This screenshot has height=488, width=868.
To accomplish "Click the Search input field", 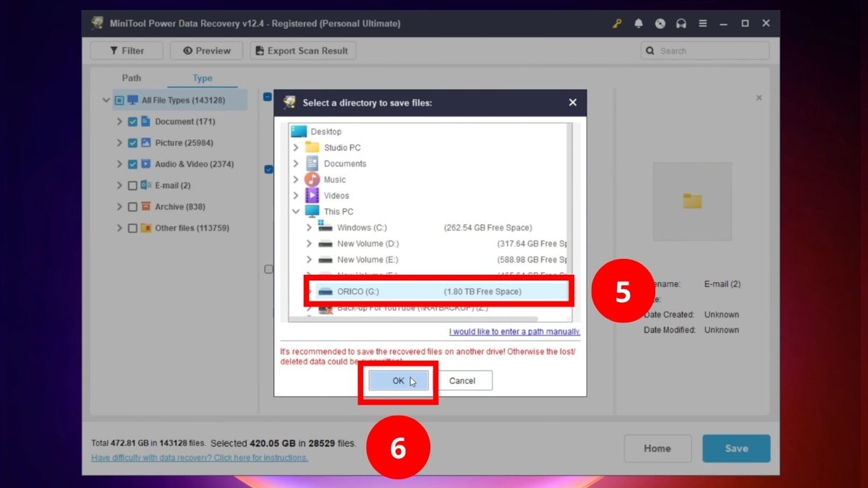I will click(705, 51).
